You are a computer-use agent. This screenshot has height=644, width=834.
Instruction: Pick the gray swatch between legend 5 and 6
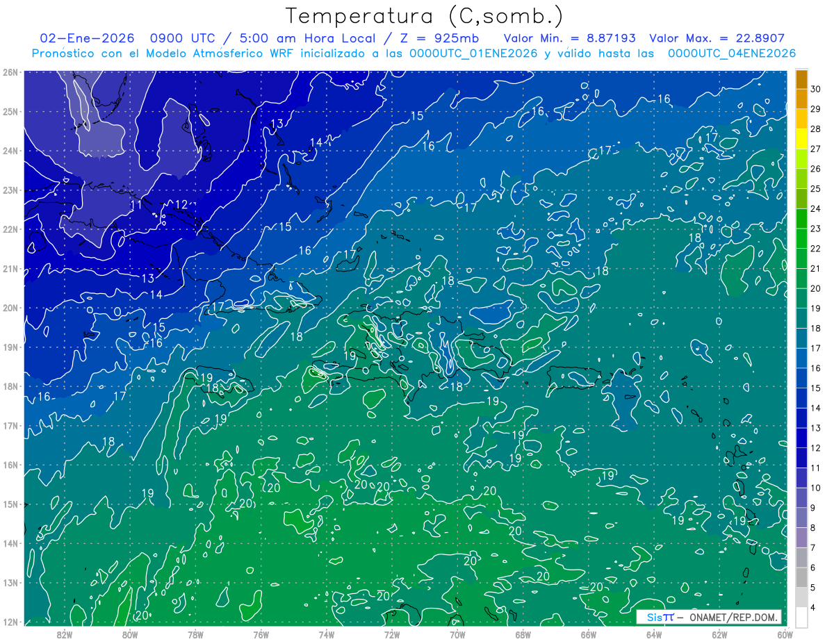point(802,578)
